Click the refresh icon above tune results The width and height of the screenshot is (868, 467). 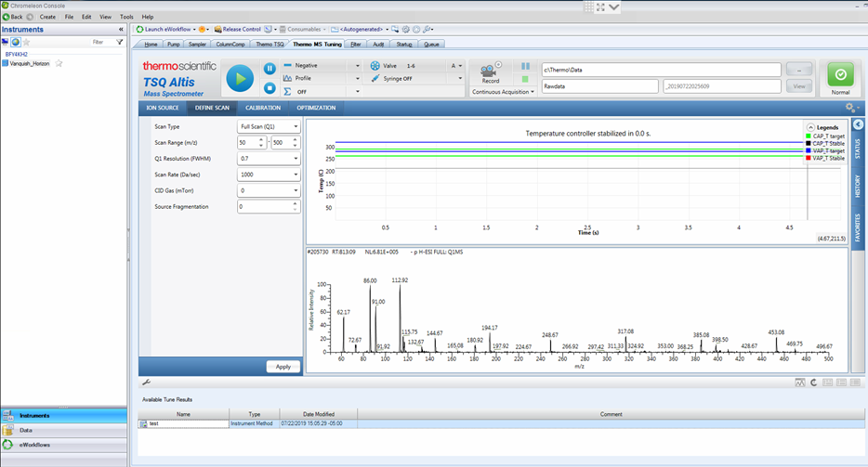(x=814, y=383)
